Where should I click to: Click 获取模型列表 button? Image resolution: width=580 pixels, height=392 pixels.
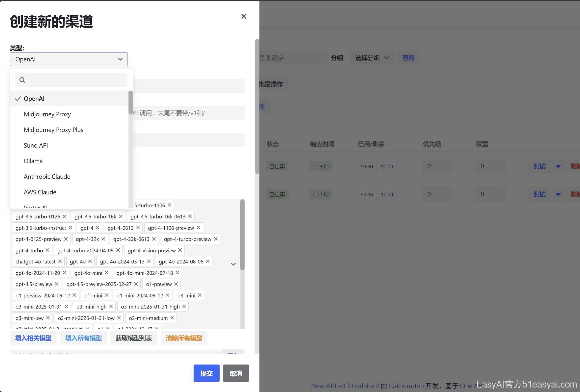tap(134, 338)
